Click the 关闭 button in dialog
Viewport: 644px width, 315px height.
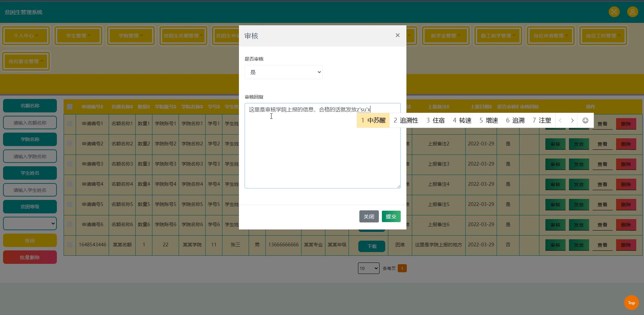point(369,216)
